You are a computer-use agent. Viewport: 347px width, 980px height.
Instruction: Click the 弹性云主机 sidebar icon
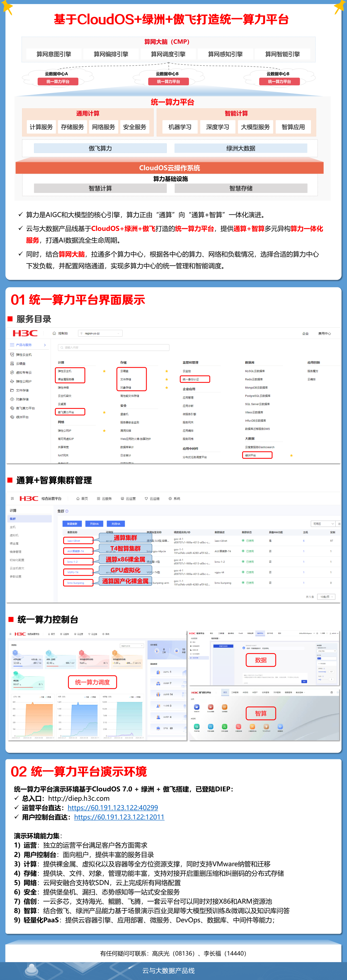[x=12, y=354]
